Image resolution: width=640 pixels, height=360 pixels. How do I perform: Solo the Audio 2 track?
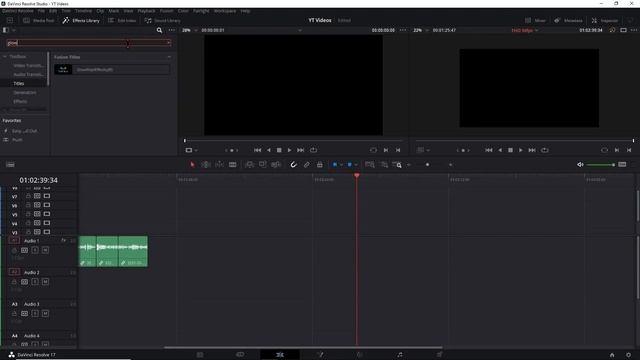[x=35, y=282]
